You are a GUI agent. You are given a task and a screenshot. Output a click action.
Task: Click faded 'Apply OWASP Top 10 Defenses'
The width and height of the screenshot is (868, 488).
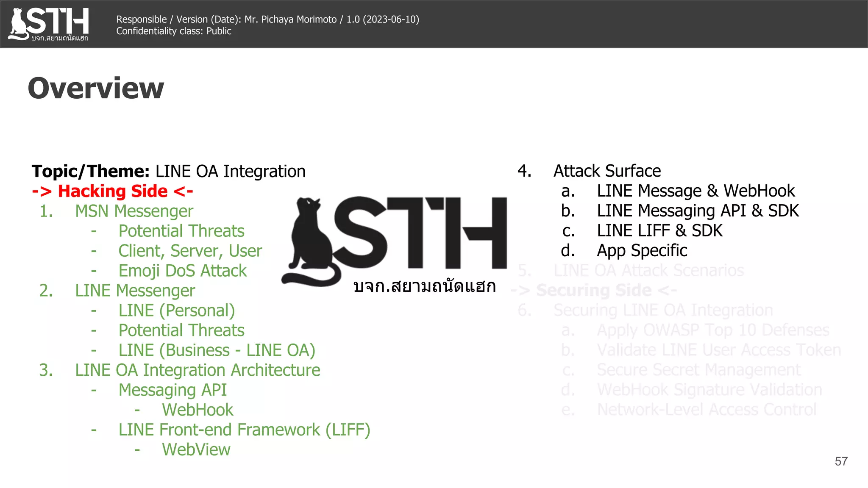[713, 330]
